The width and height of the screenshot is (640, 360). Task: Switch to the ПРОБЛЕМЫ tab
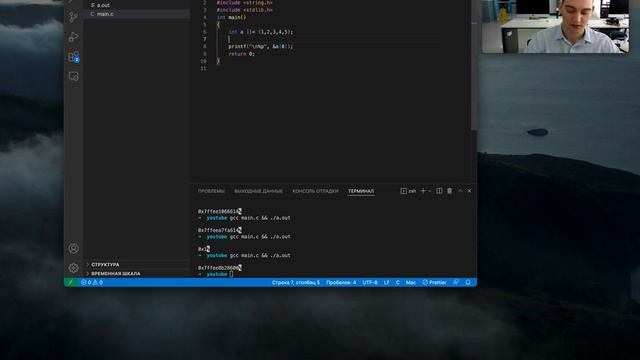click(x=211, y=191)
